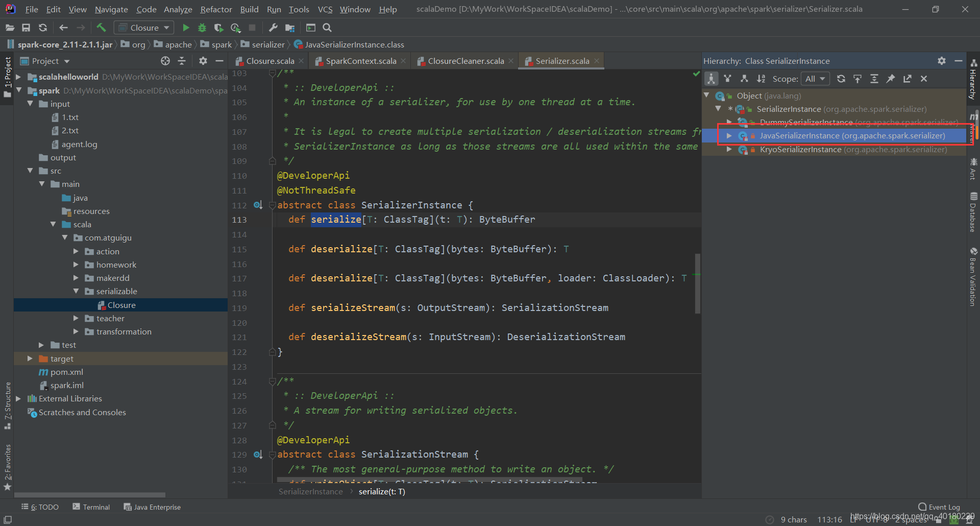Click the Save All disk icon

pos(26,28)
